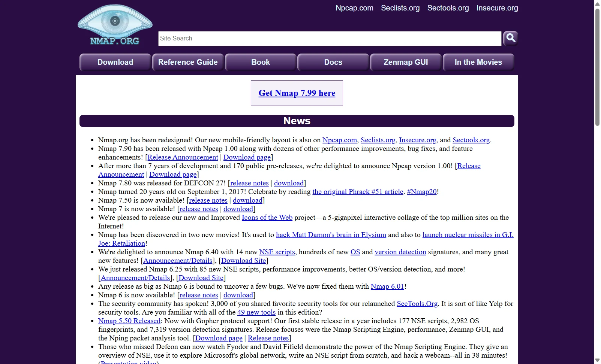Open the Reference Guide tab
The image size is (601, 364).
[188, 62]
